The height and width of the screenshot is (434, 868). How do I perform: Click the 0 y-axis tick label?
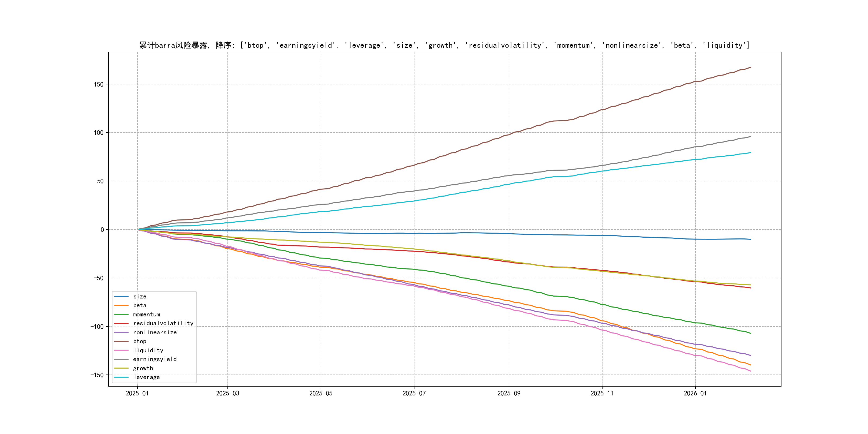coord(102,230)
